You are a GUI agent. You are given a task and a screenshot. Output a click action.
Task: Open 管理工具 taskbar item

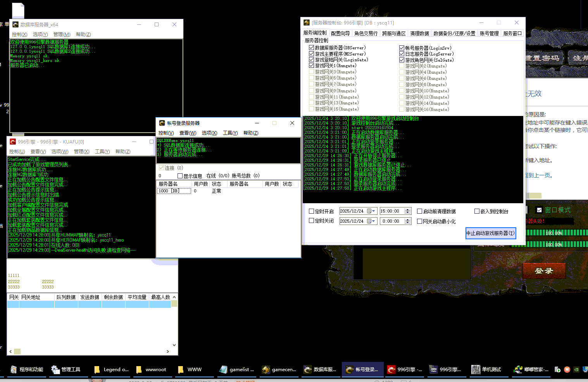(x=66, y=369)
